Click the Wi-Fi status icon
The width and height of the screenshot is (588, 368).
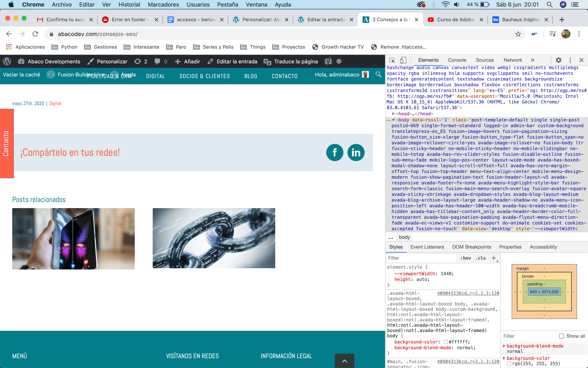point(445,5)
